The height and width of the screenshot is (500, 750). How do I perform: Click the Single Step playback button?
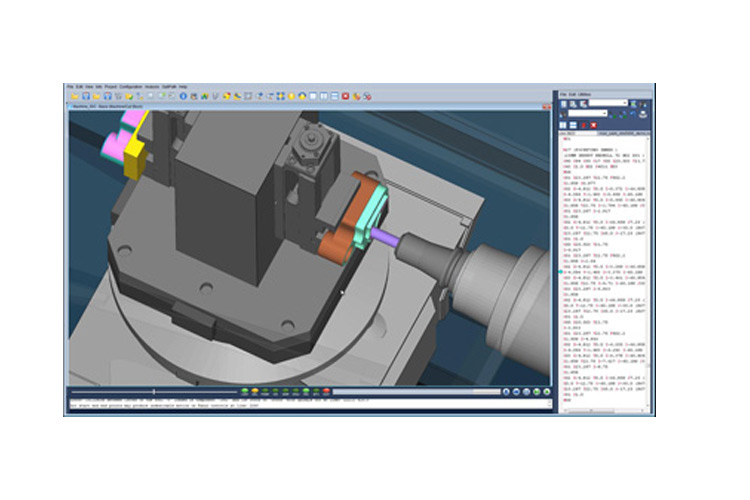click(537, 391)
